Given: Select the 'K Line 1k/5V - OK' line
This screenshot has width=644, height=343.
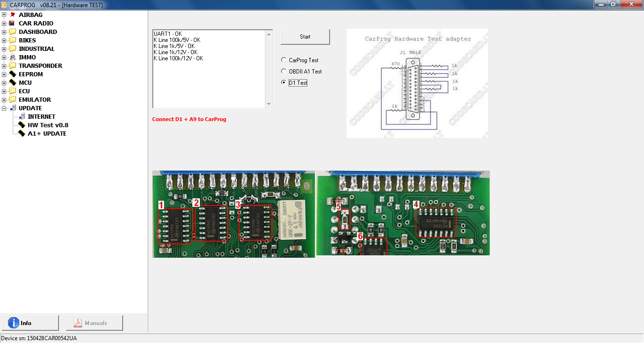Looking at the screenshot, I should (174, 46).
